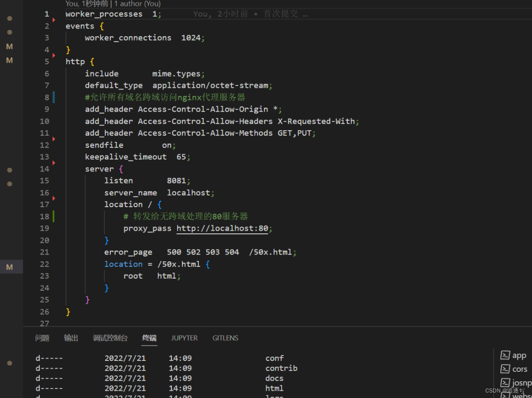Click line number 26 in the gutter

tap(44, 312)
